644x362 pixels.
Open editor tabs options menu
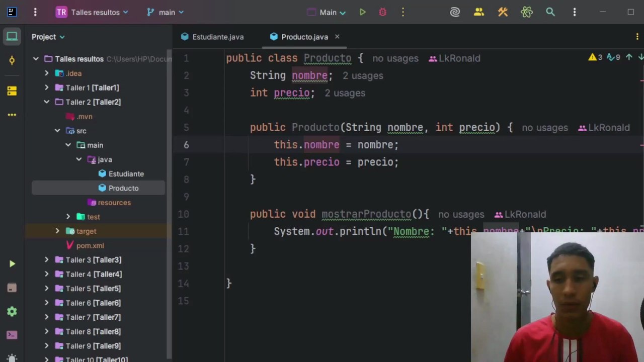(637, 37)
